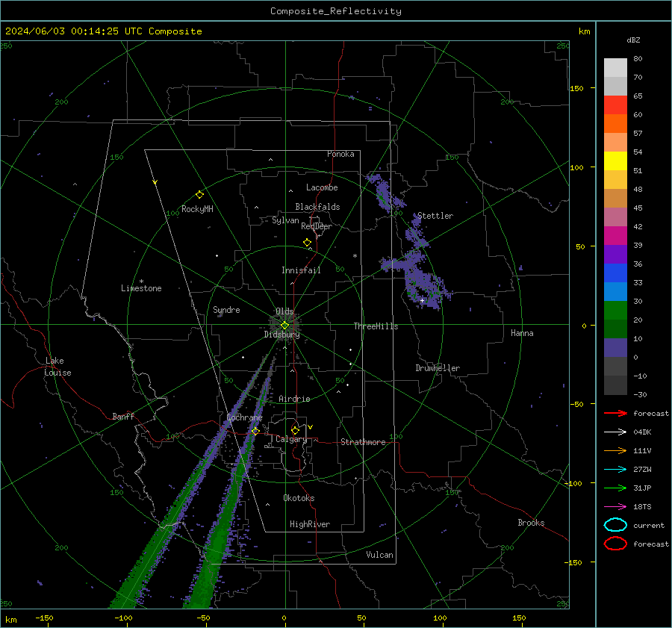
Task: Click the -100 tick on bottom km axis
Action: click(123, 618)
